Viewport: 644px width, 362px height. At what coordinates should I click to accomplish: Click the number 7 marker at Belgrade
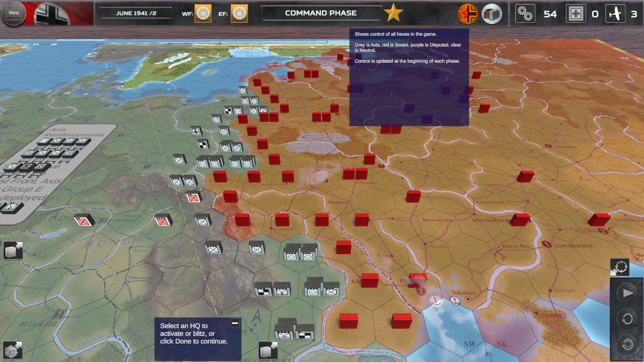click(x=59, y=314)
